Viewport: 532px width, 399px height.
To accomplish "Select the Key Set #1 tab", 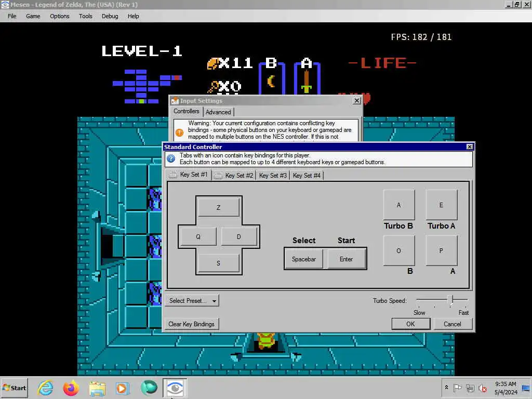I will [189, 175].
